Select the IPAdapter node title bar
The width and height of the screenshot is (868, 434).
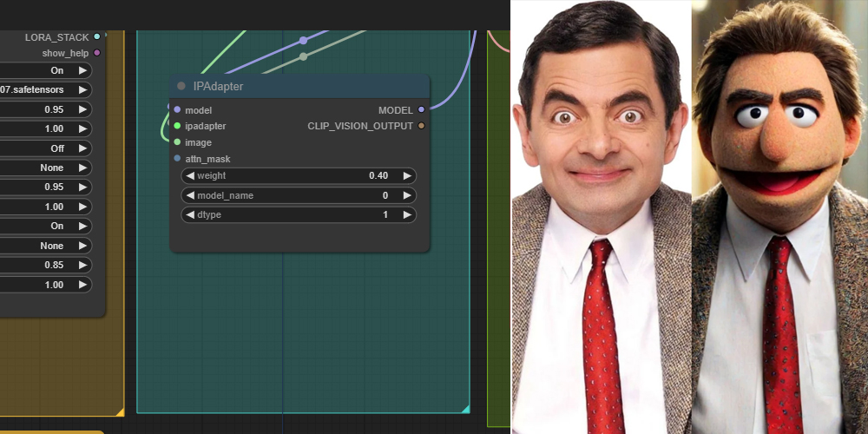pos(299,86)
